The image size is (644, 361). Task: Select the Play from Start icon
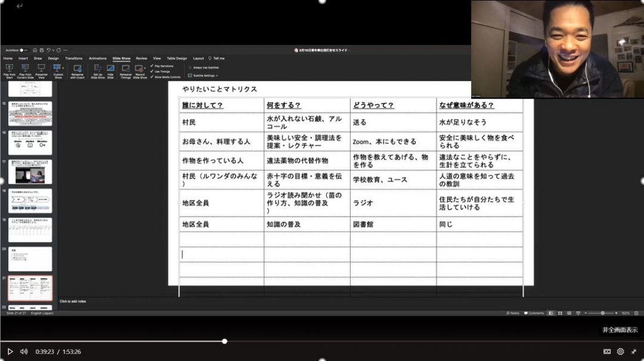[x=9, y=69]
